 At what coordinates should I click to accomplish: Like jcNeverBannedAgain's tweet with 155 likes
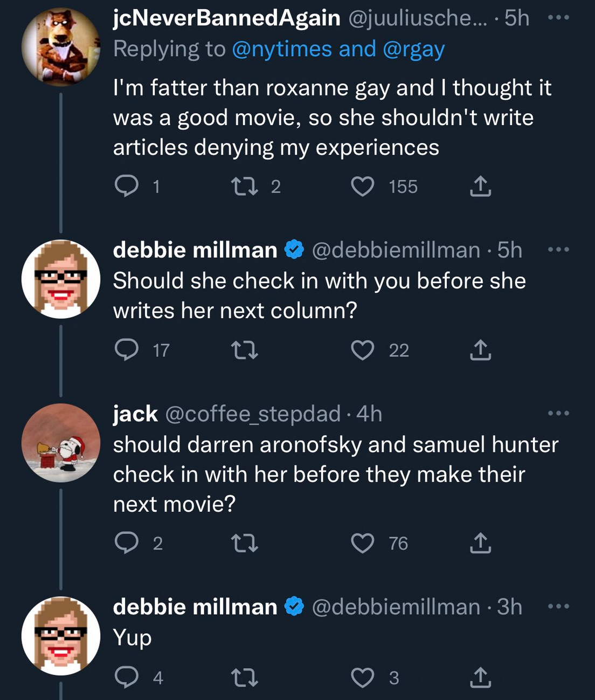pos(363,187)
